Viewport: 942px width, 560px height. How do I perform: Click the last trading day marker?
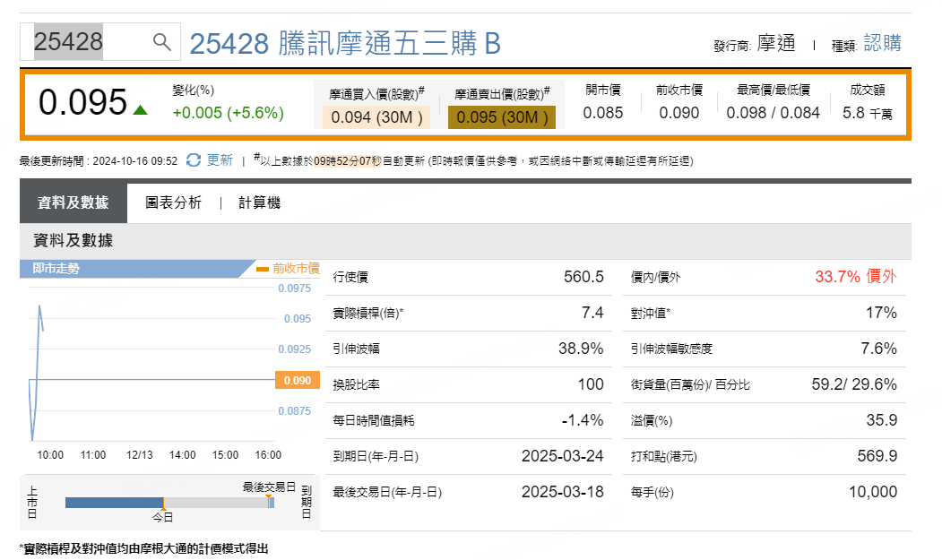[268, 498]
